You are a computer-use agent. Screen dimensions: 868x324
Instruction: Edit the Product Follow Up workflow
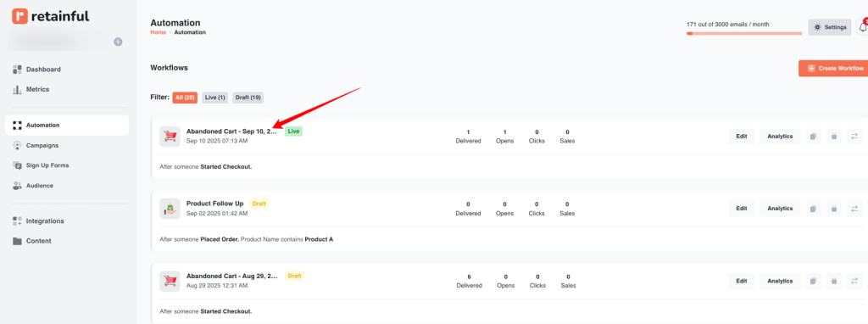(742, 209)
